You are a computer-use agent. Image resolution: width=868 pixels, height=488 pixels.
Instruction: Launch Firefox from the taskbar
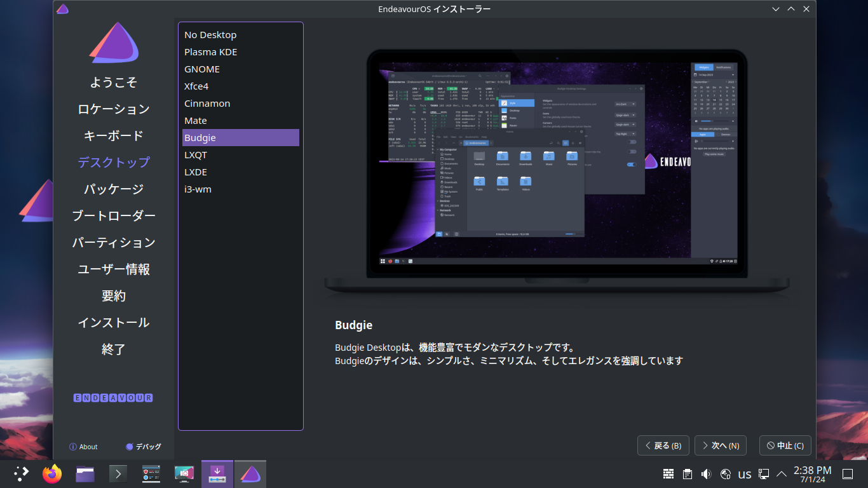tap(52, 473)
